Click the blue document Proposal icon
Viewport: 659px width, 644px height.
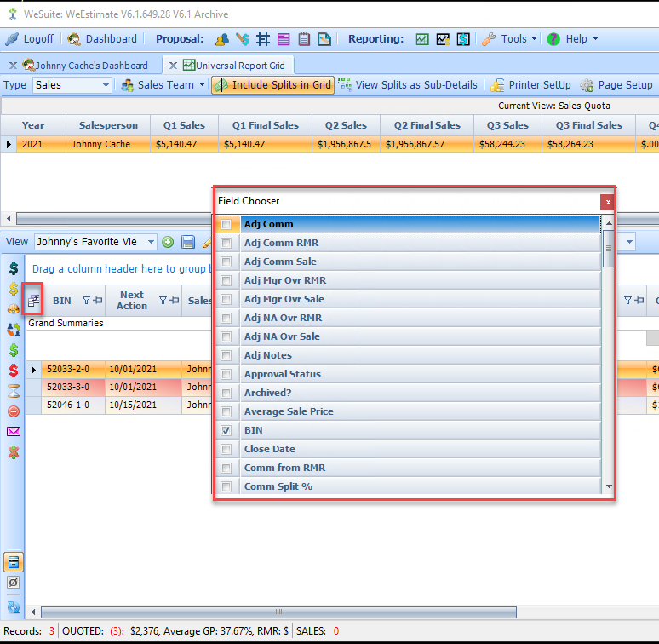(x=324, y=39)
